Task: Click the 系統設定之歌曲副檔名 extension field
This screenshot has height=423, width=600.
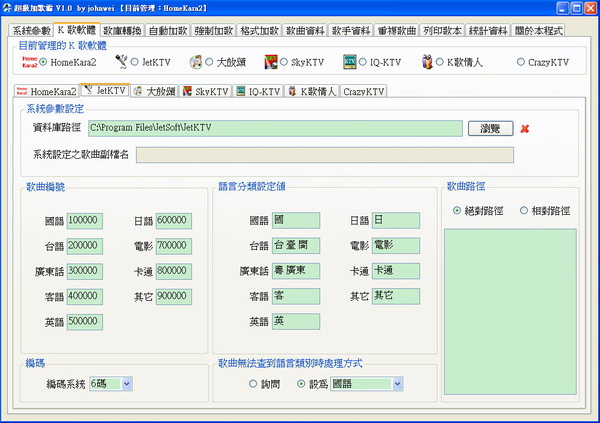Action: click(x=325, y=155)
